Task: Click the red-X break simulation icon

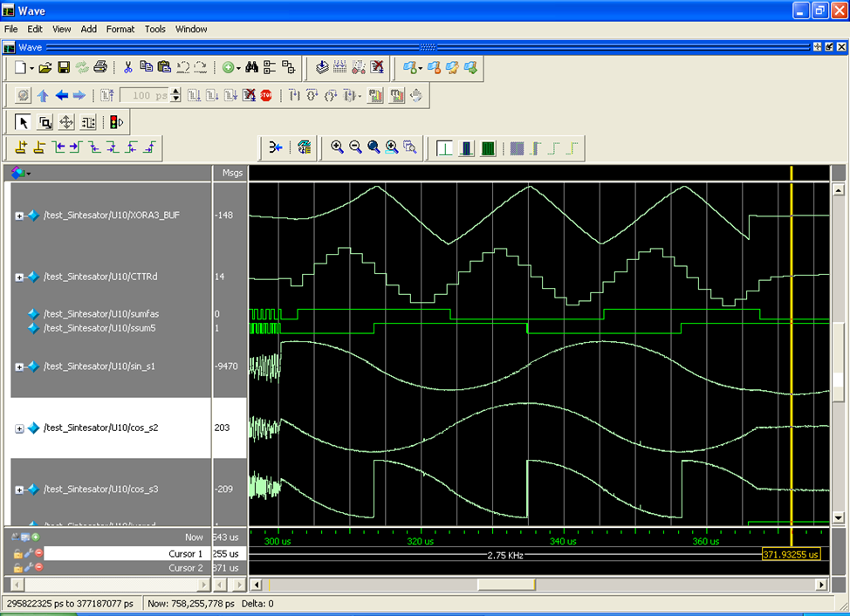Action: pyautogui.click(x=249, y=96)
